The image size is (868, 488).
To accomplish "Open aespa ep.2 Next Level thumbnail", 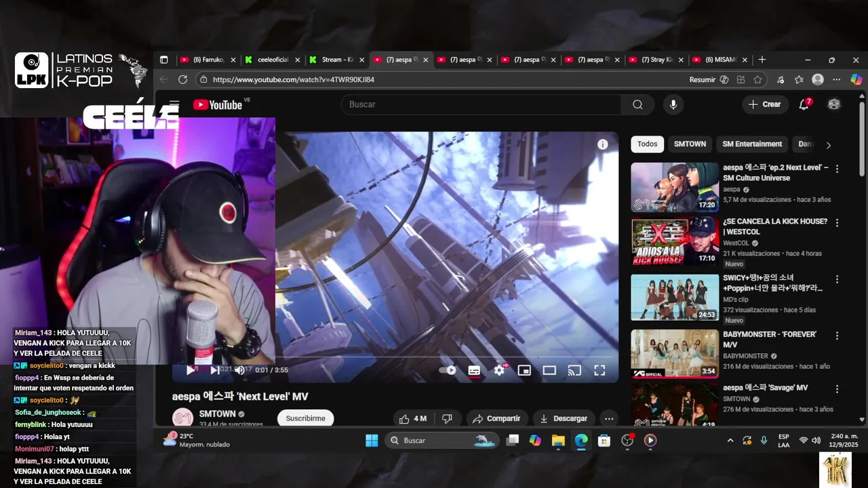I will pos(675,187).
